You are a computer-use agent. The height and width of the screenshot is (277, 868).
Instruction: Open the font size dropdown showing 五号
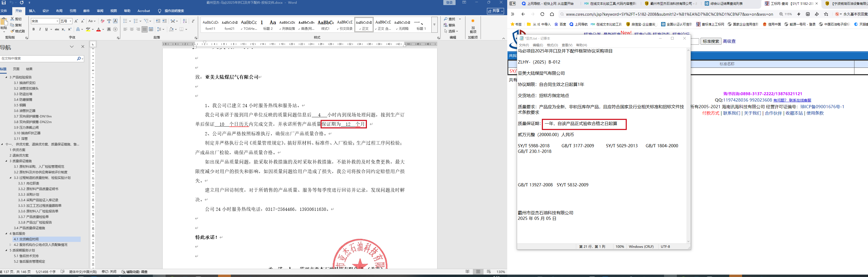[70, 21]
